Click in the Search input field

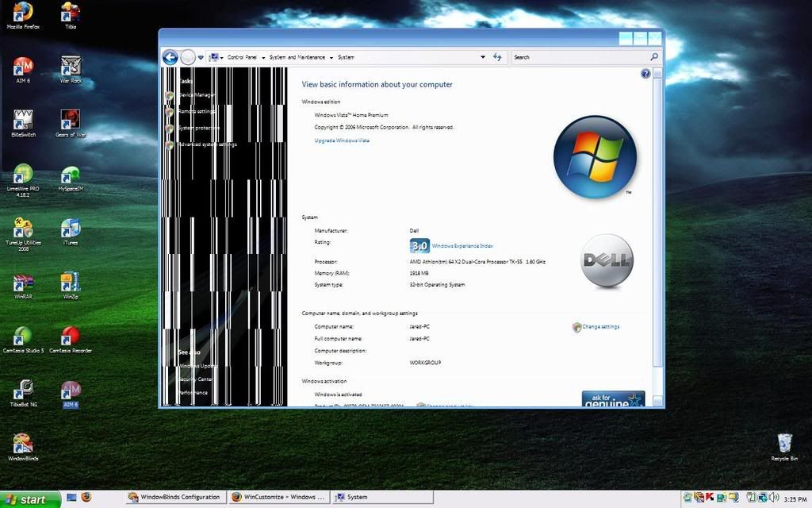tap(579, 57)
